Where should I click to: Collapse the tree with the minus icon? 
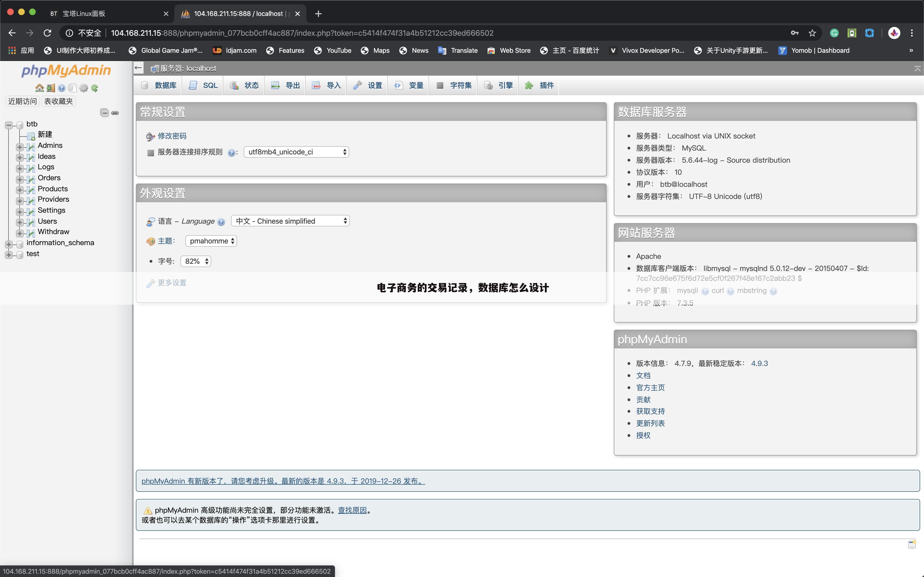[x=105, y=113]
